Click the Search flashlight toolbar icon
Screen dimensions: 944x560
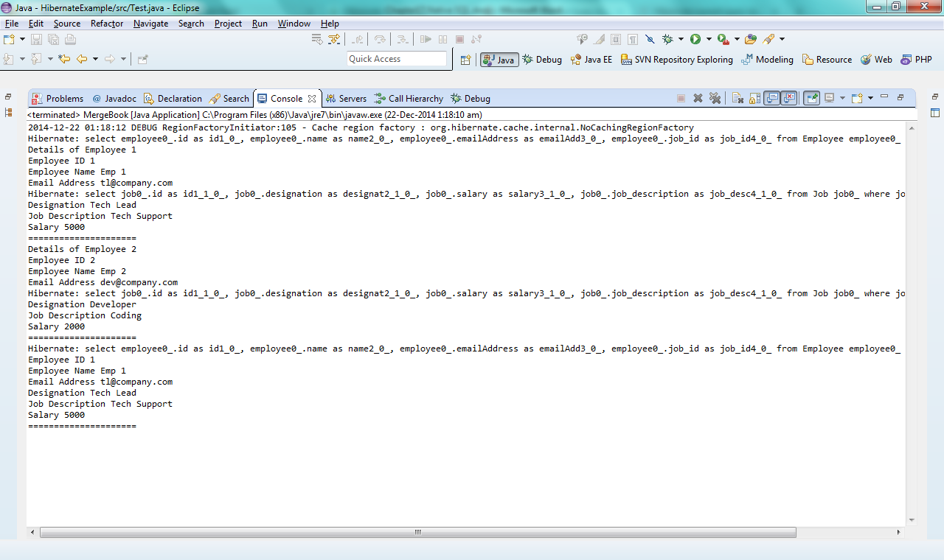tap(768, 39)
